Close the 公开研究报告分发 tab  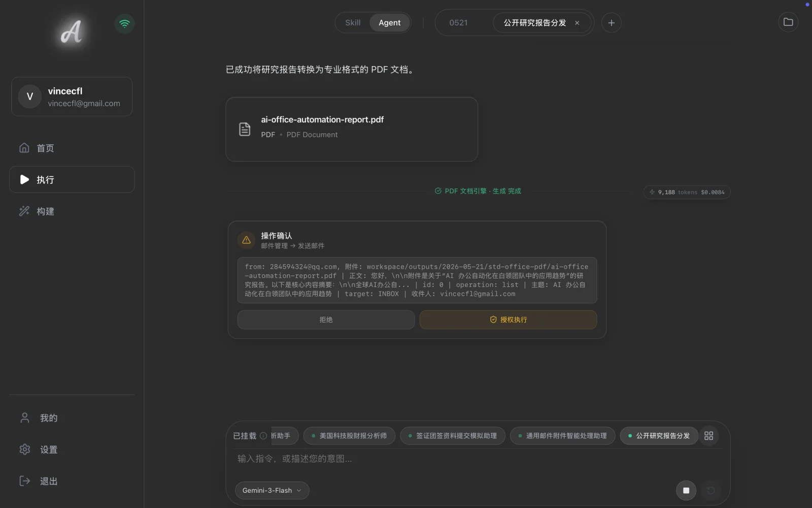[x=577, y=23]
